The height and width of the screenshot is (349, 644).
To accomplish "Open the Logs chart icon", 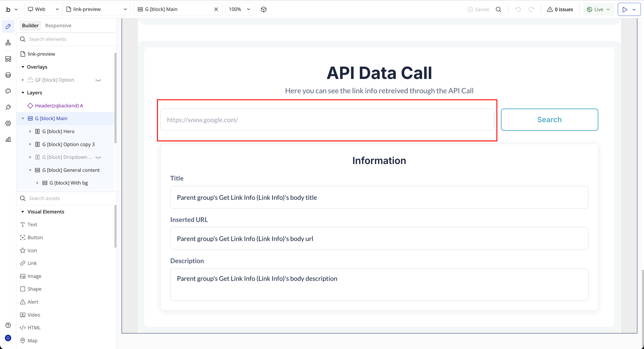I will [8, 139].
